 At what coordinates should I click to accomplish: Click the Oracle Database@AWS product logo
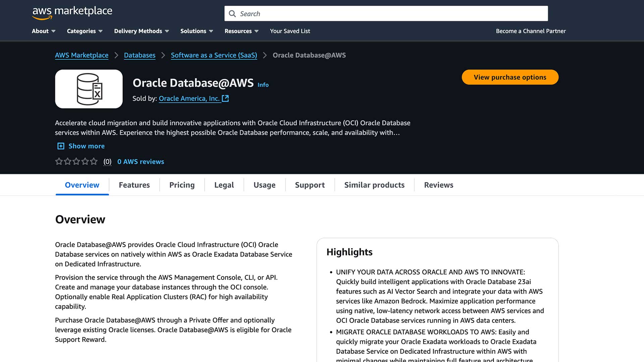click(x=89, y=89)
